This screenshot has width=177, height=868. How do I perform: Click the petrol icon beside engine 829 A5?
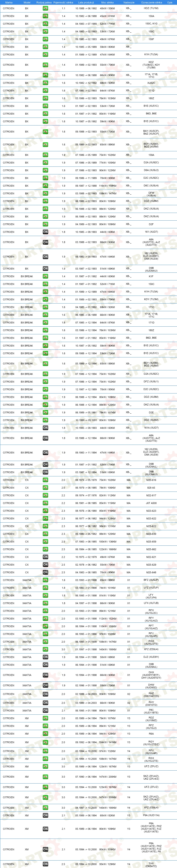(45, 488)
